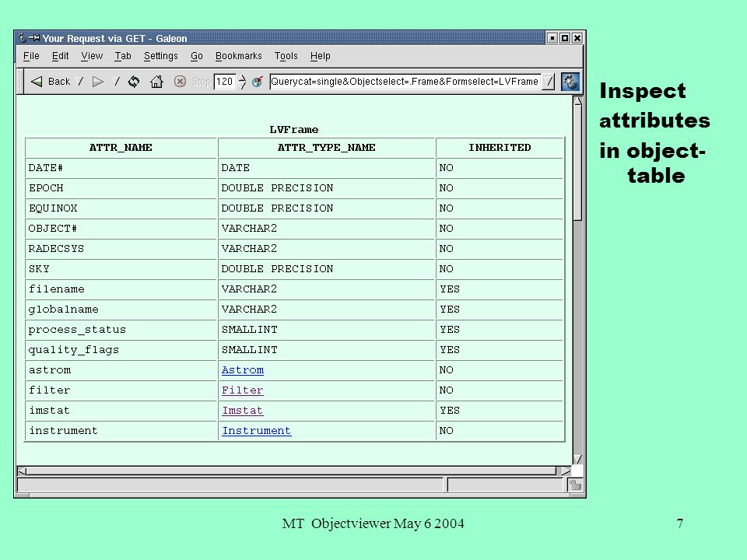
Task: Click the EPOCH attribute cell
Action: 121,188
